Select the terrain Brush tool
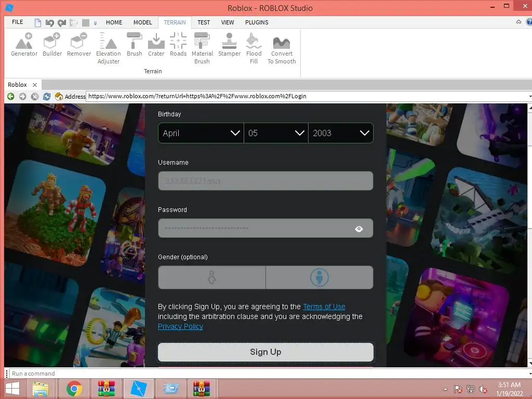This screenshot has height=399, width=532. click(x=135, y=45)
